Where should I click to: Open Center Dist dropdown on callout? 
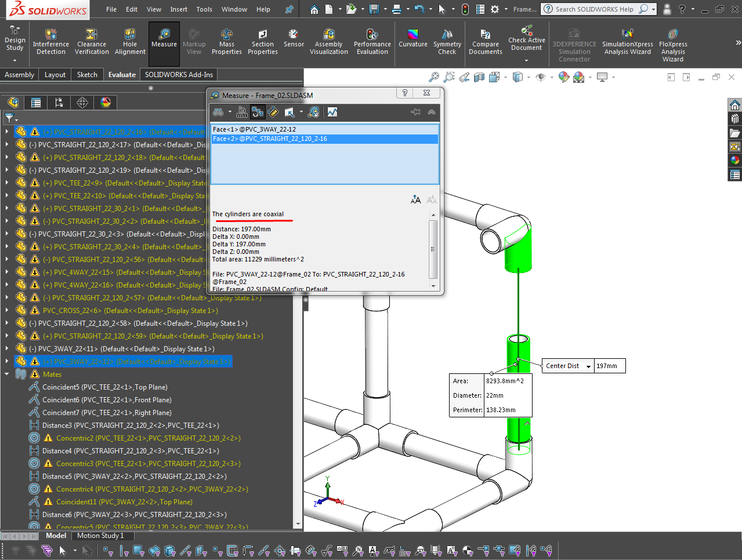588,366
